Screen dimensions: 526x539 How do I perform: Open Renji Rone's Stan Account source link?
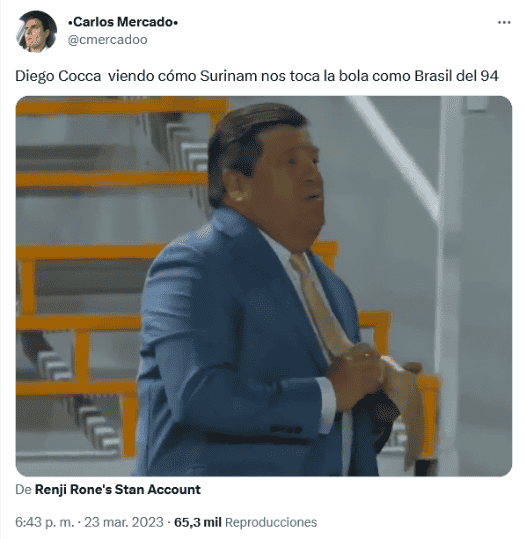click(x=118, y=490)
